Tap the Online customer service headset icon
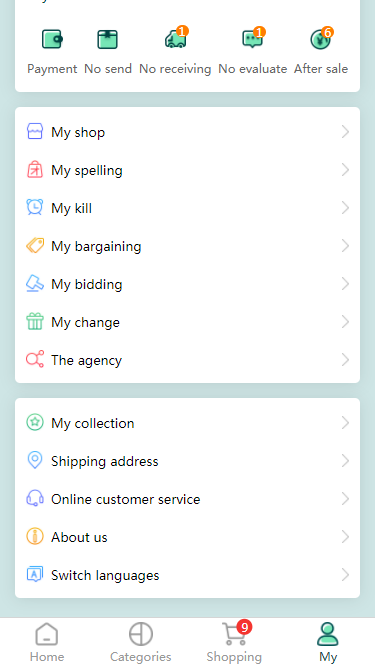 click(35, 498)
